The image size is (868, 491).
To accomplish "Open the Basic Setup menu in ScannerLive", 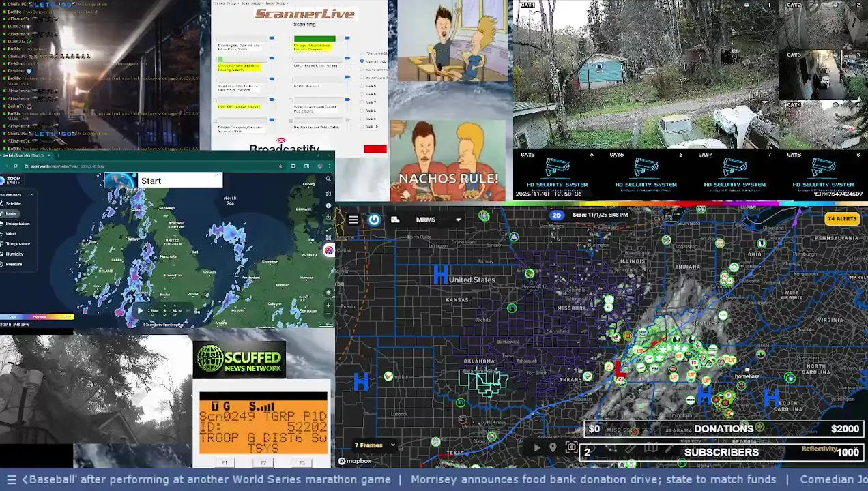I will pos(276,3).
